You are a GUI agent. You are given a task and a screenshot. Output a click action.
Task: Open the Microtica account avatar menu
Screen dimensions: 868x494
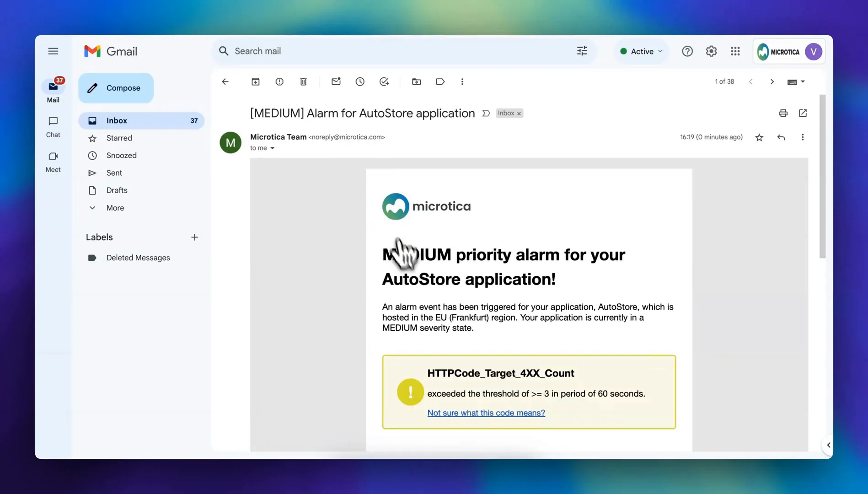tap(813, 52)
